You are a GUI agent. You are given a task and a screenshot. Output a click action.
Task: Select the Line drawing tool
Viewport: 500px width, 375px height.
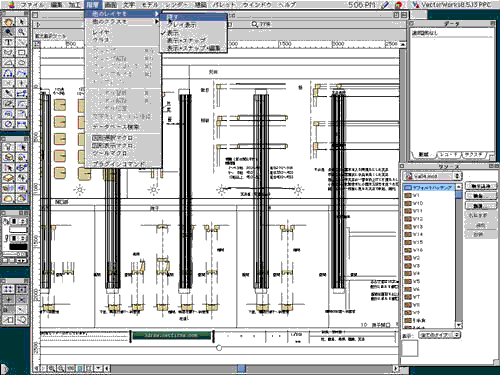[21, 42]
